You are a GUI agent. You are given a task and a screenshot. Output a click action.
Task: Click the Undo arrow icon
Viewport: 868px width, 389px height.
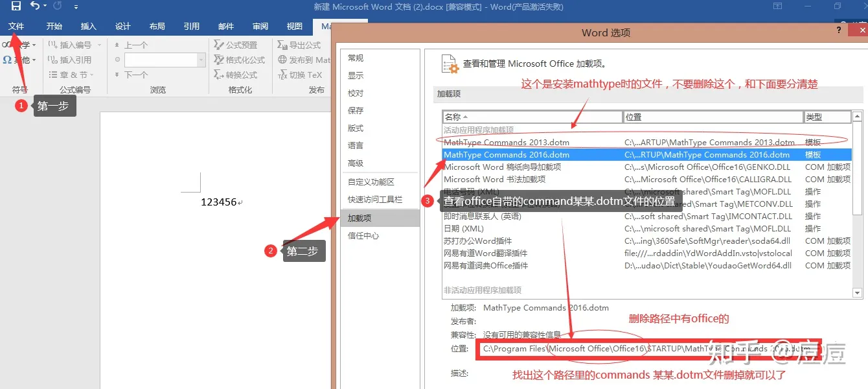pyautogui.click(x=35, y=6)
